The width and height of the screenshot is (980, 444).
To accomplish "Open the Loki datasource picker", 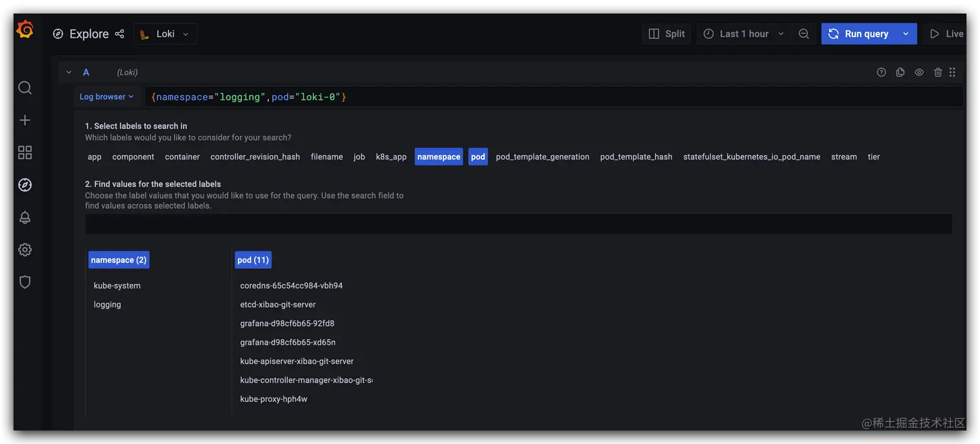I will pos(165,34).
